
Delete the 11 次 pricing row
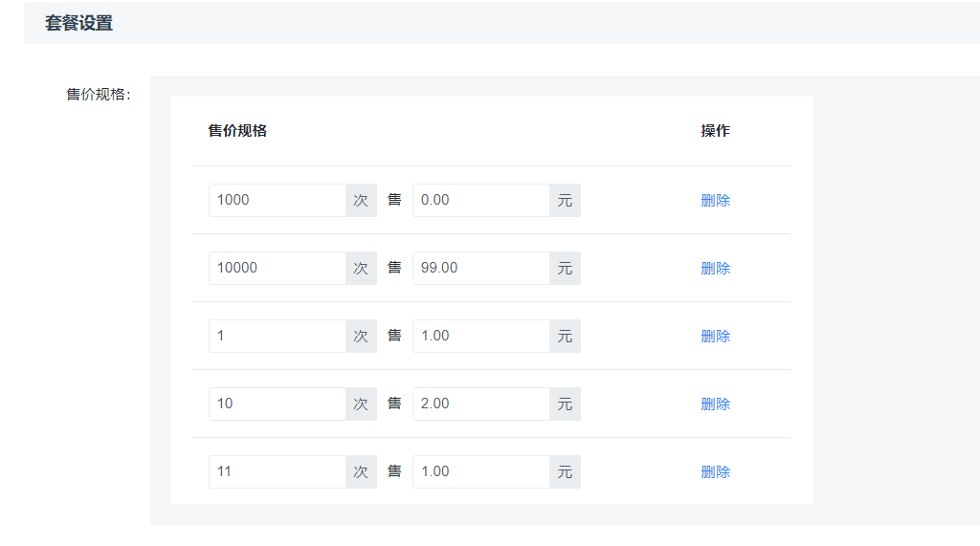click(x=715, y=472)
